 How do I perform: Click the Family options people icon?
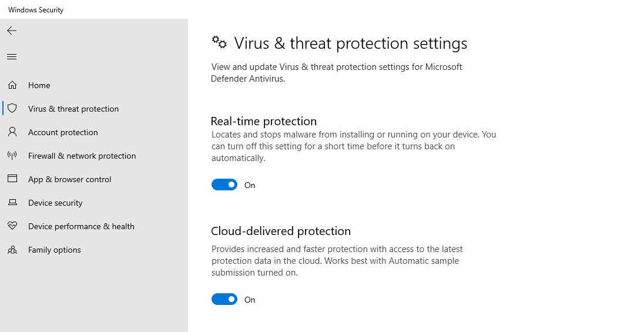(12, 250)
